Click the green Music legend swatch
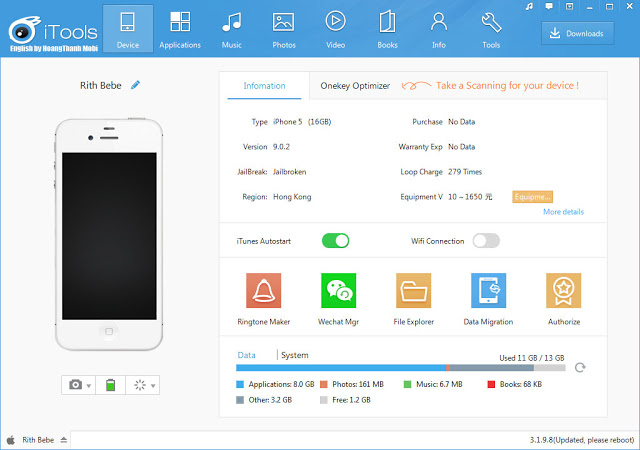Image resolution: width=640 pixels, height=450 pixels. click(x=407, y=384)
